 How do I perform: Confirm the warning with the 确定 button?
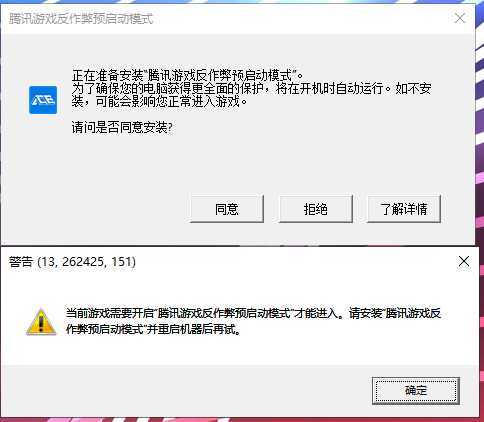coord(416,390)
